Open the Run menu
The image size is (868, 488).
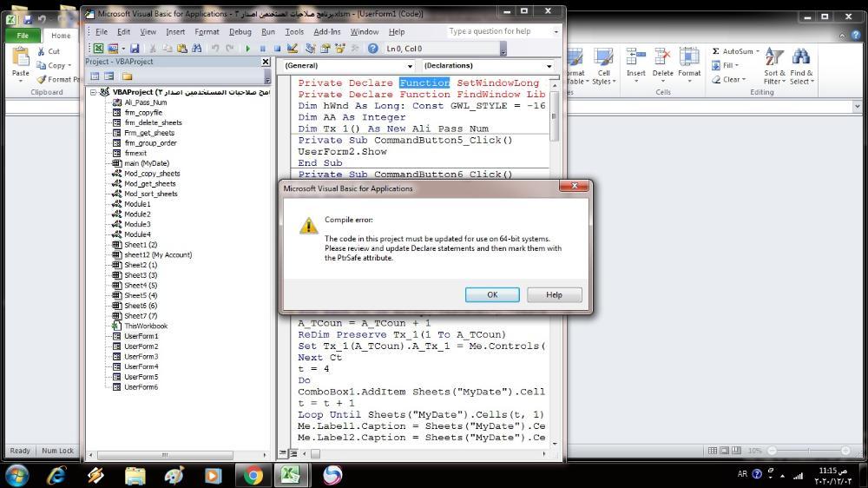coord(268,32)
